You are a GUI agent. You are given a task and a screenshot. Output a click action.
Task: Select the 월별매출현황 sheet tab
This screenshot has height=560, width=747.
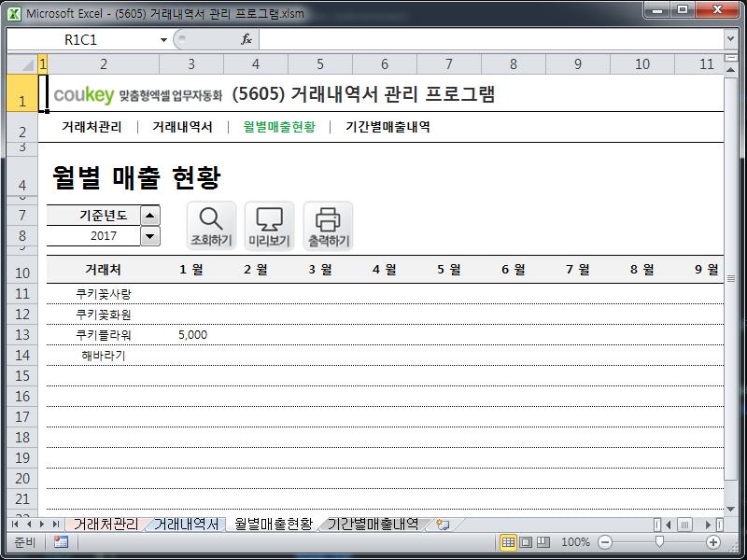274,525
